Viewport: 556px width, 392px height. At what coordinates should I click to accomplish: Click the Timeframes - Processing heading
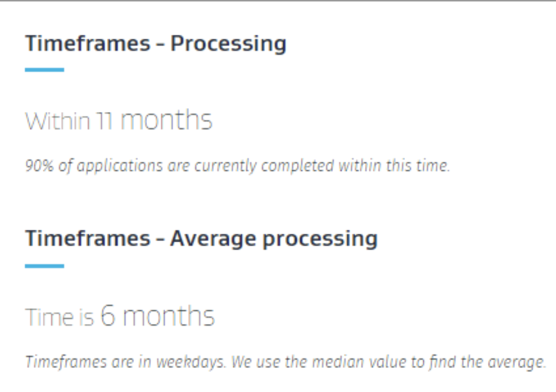156,44
